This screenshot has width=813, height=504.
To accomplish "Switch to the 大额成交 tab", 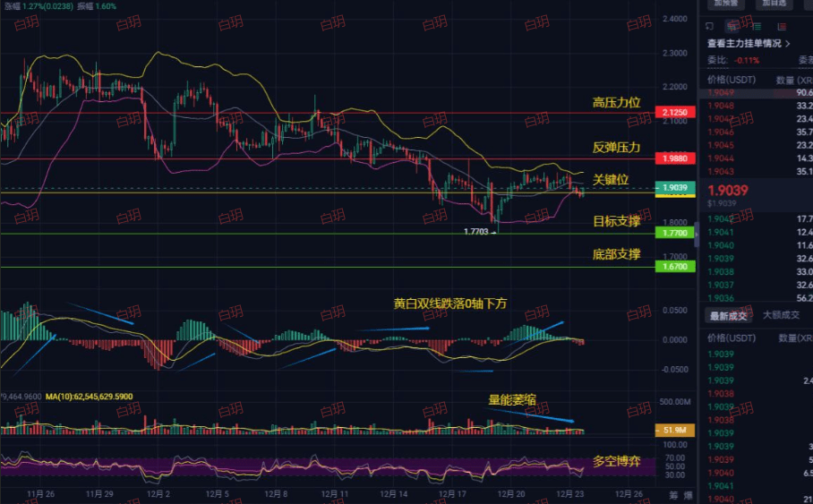I will (781, 315).
